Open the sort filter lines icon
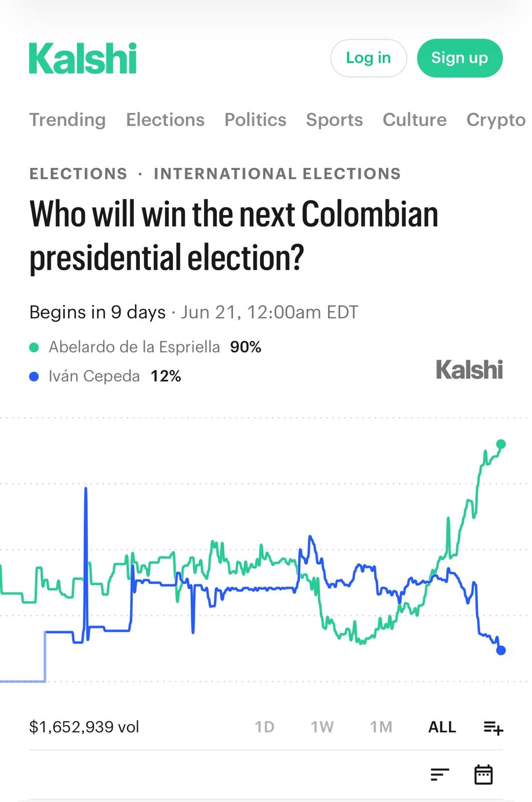532x802 pixels. 440,774
